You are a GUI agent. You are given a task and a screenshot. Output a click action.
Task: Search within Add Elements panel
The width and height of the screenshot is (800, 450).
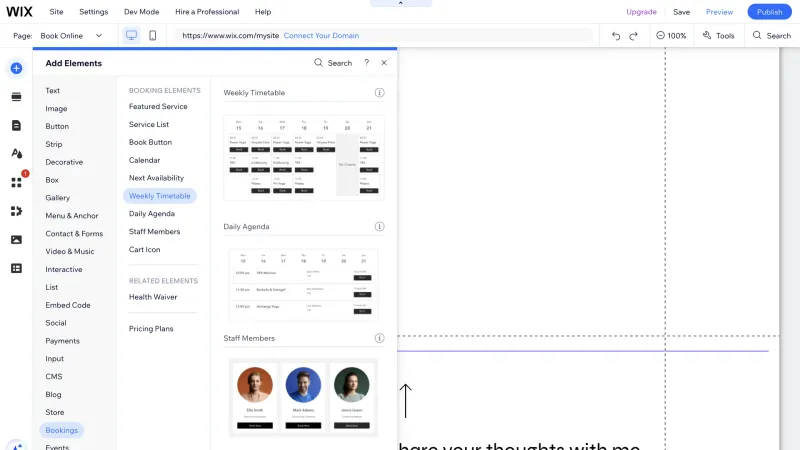(333, 63)
